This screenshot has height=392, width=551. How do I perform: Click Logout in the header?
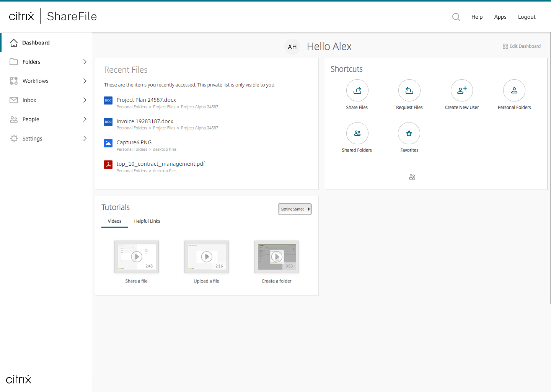click(x=527, y=17)
